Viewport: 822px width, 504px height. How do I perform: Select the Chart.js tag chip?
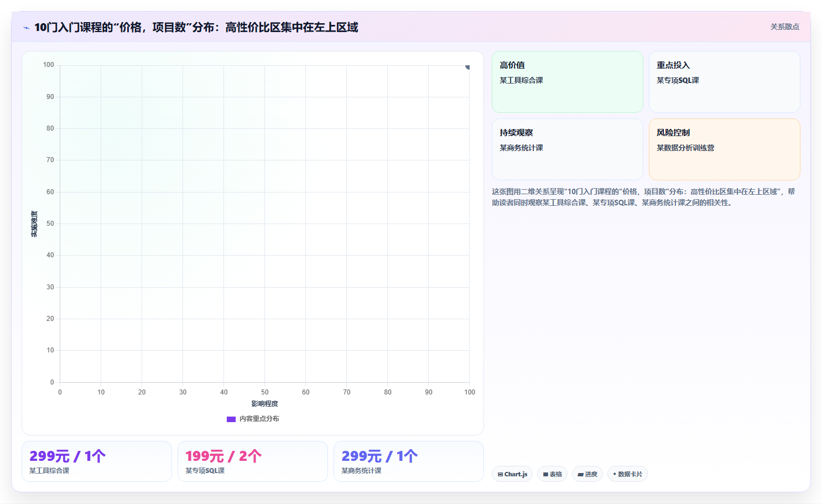click(x=512, y=474)
